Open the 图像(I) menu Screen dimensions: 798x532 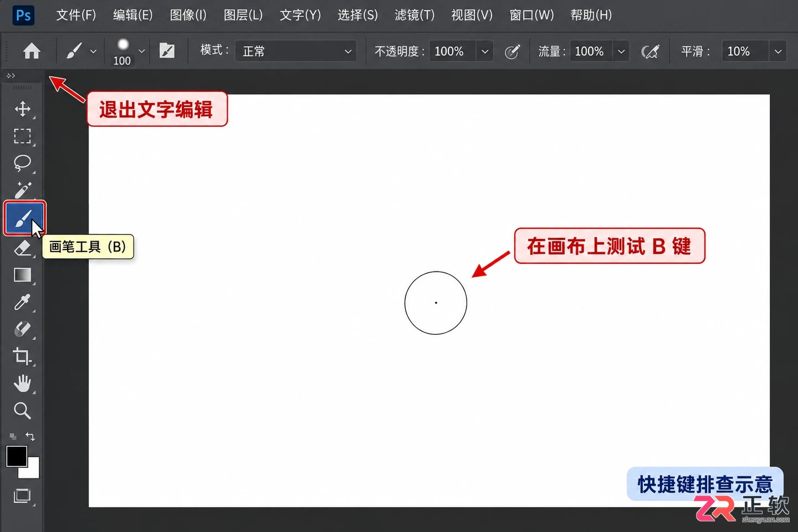(x=188, y=15)
